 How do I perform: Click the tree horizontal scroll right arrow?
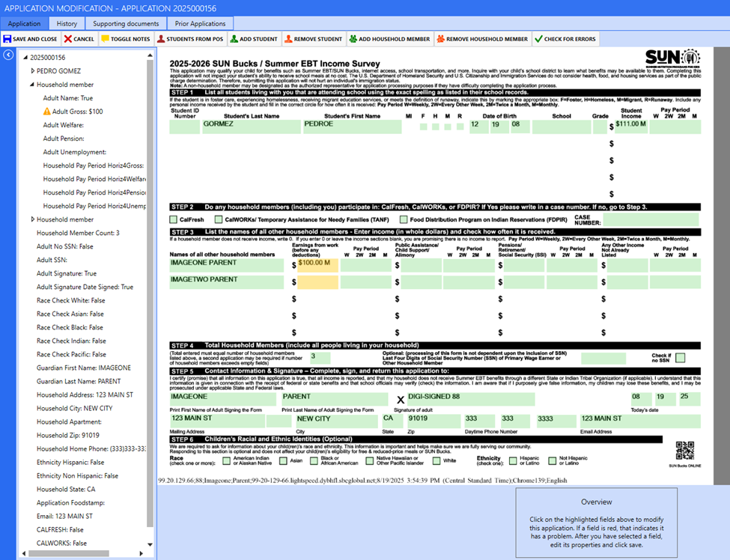(142, 553)
